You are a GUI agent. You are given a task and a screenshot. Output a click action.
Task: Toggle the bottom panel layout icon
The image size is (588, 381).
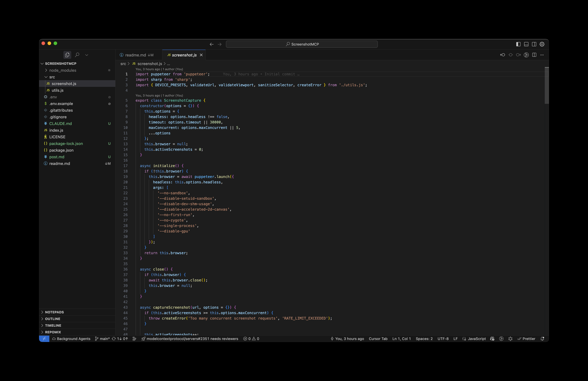click(526, 44)
